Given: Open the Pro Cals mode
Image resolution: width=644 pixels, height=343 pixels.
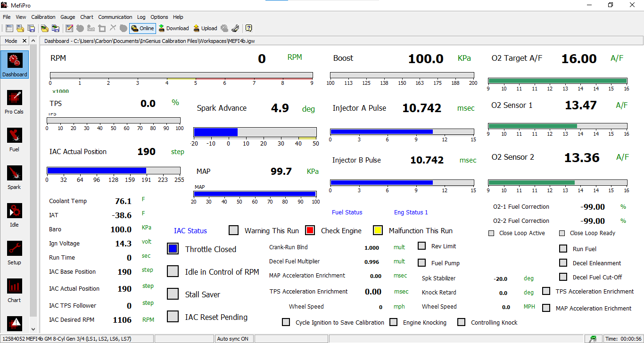Looking at the screenshot, I should tap(14, 102).
